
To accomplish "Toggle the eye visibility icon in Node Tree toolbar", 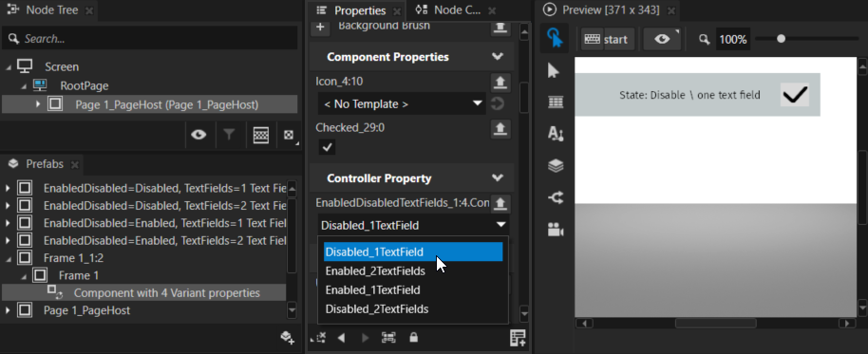I will pyautogui.click(x=198, y=135).
